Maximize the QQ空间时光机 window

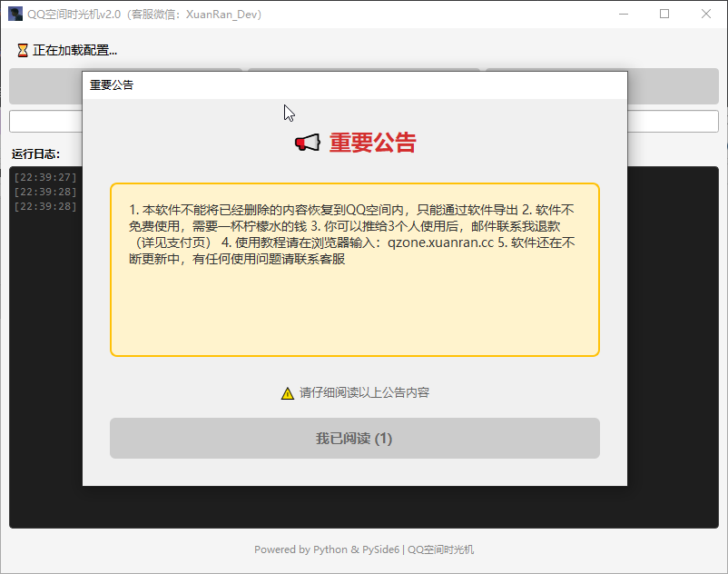(x=664, y=14)
